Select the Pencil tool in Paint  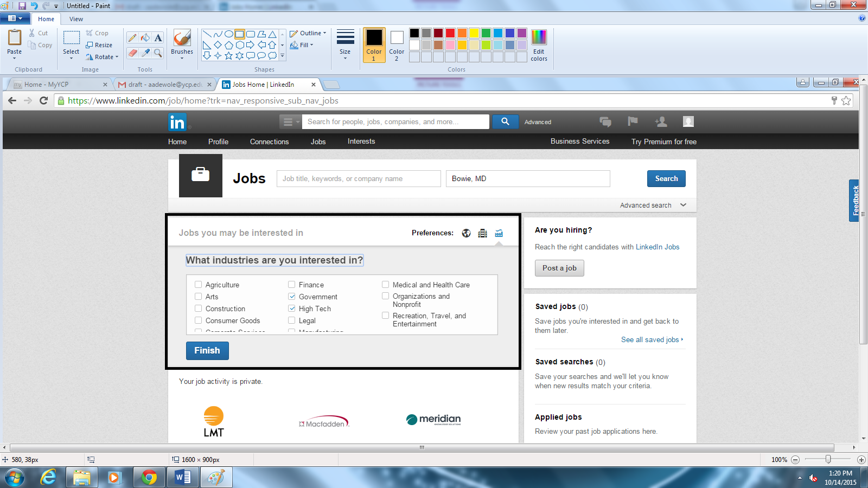click(x=132, y=38)
